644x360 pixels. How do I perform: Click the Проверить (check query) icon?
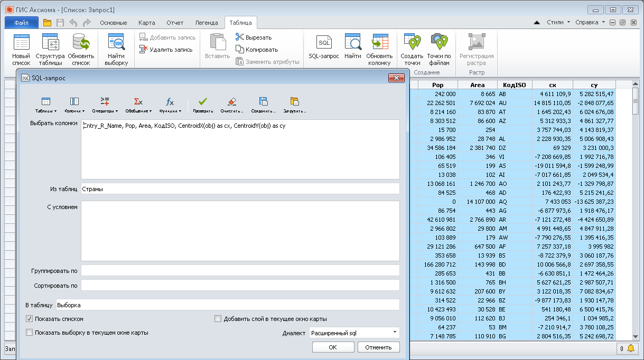202,102
